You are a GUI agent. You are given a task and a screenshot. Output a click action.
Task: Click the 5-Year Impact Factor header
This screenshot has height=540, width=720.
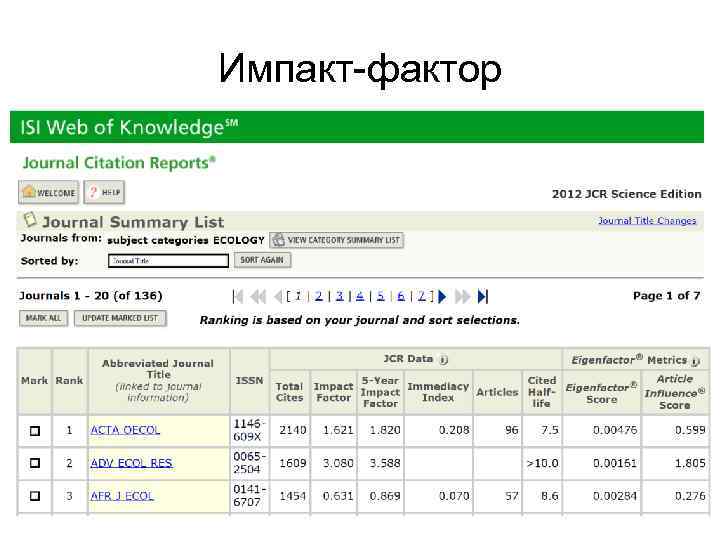pyautogui.click(x=380, y=392)
